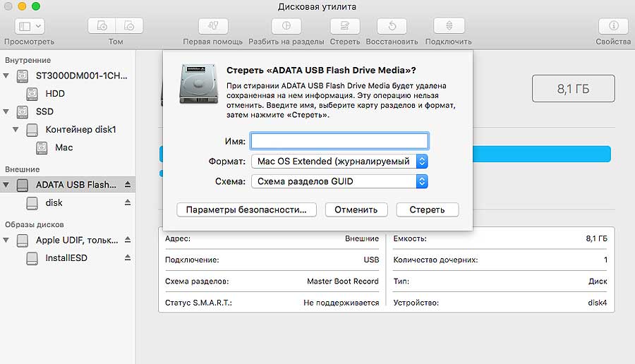
Task: Open Security Options button
Action: pyautogui.click(x=246, y=210)
